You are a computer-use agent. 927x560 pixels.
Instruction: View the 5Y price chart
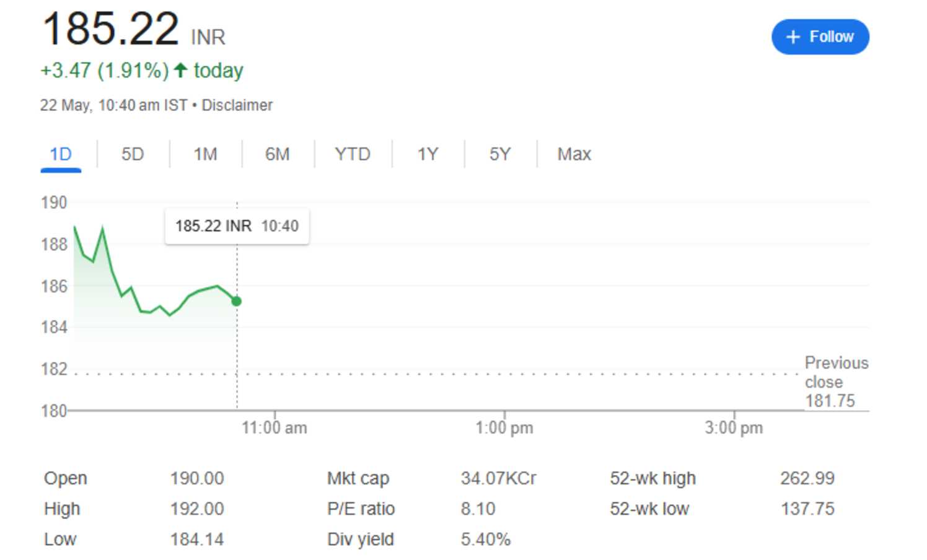tap(499, 154)
